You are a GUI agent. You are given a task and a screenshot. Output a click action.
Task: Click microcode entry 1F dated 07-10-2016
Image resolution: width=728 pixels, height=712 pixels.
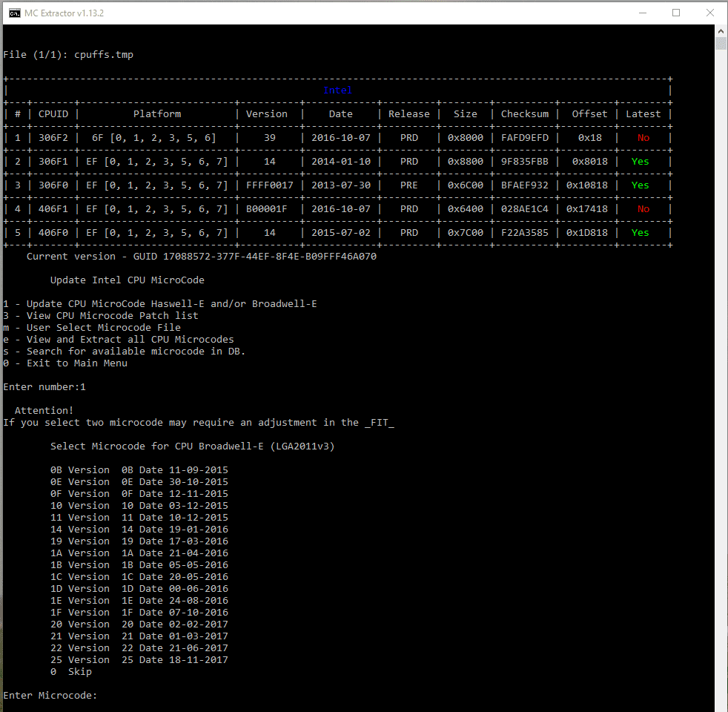[139, 613]
